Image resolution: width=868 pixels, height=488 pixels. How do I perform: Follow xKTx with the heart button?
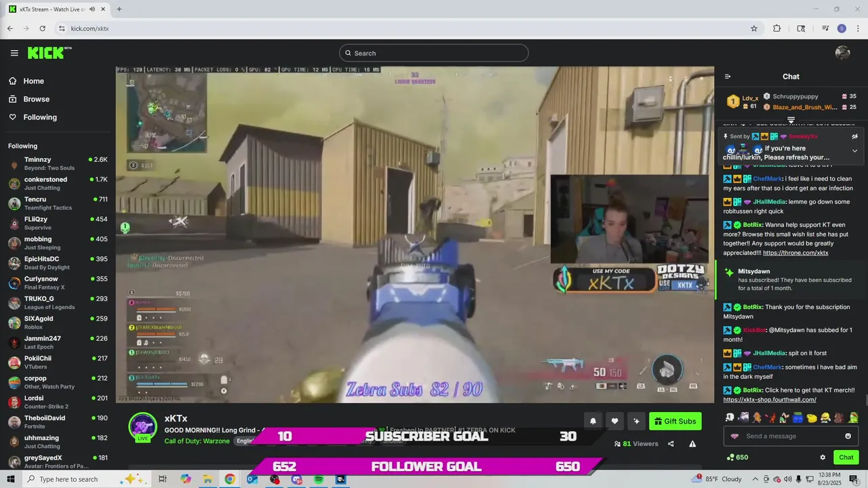coord(614,421)
